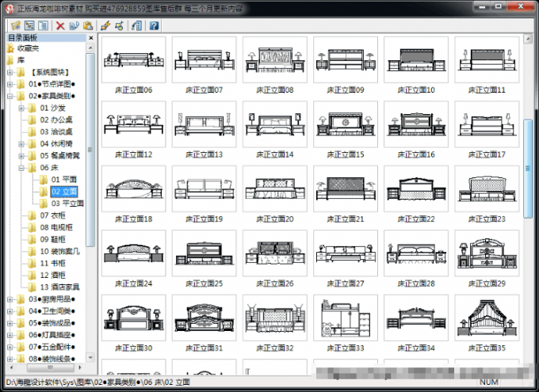Select thumbnail 床正立面29

(x=487, y=253)
